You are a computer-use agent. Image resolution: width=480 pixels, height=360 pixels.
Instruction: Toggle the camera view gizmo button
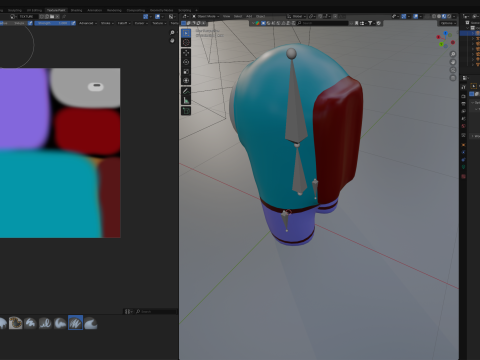tap(453, 70)
